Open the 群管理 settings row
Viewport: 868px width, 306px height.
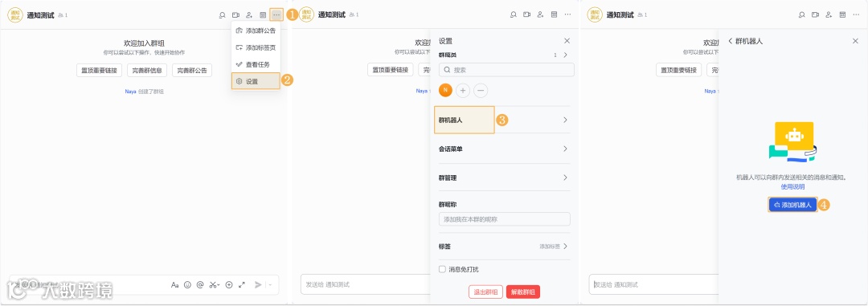click(x=504, y=177)
